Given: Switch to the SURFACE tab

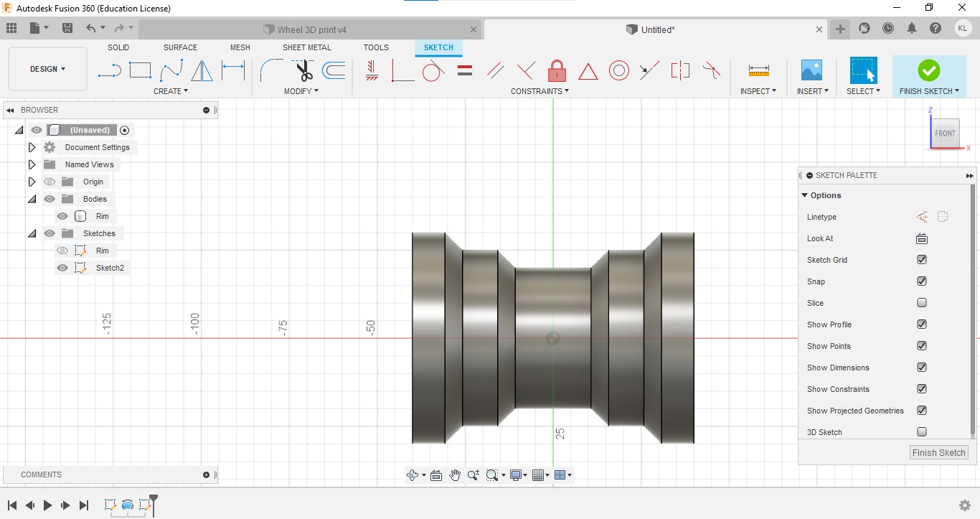Looking at the screenshot, I should tap(180, 47).
